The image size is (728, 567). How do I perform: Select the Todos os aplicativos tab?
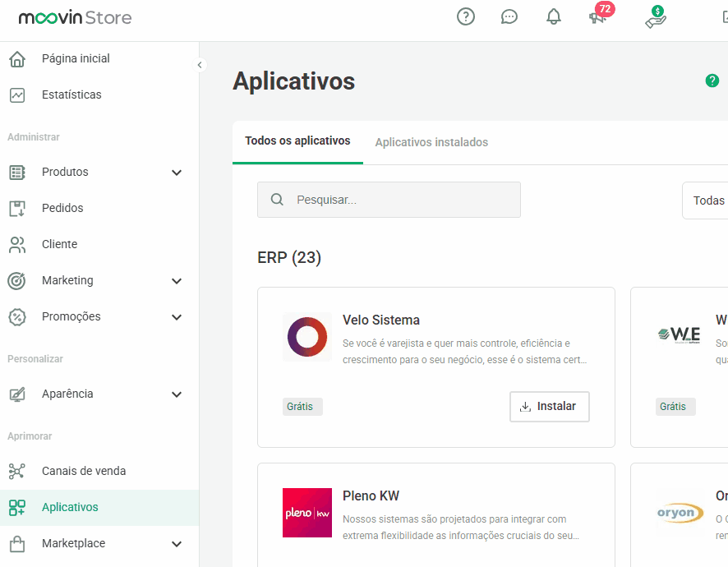click(x=297, y=141)
